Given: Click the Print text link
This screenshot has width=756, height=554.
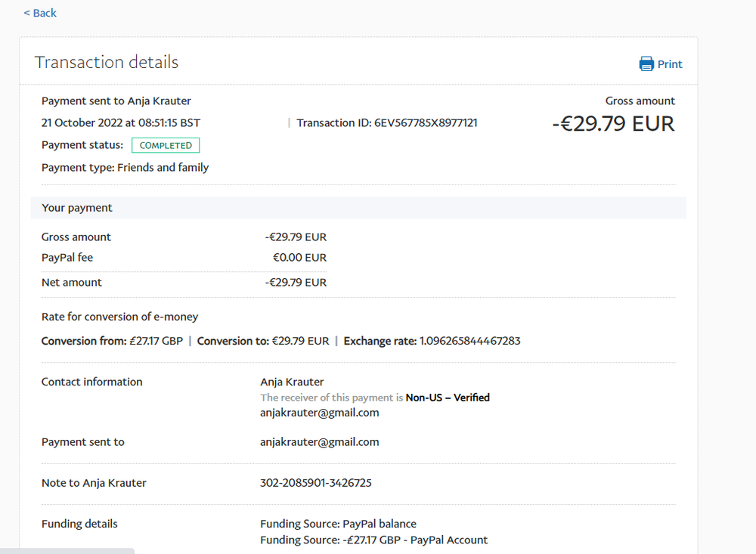Looking at the screenshot, I should [670, 64].
